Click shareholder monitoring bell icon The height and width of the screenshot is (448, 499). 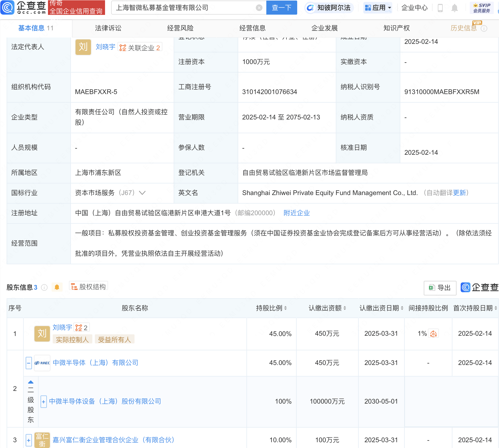[57, 287]
